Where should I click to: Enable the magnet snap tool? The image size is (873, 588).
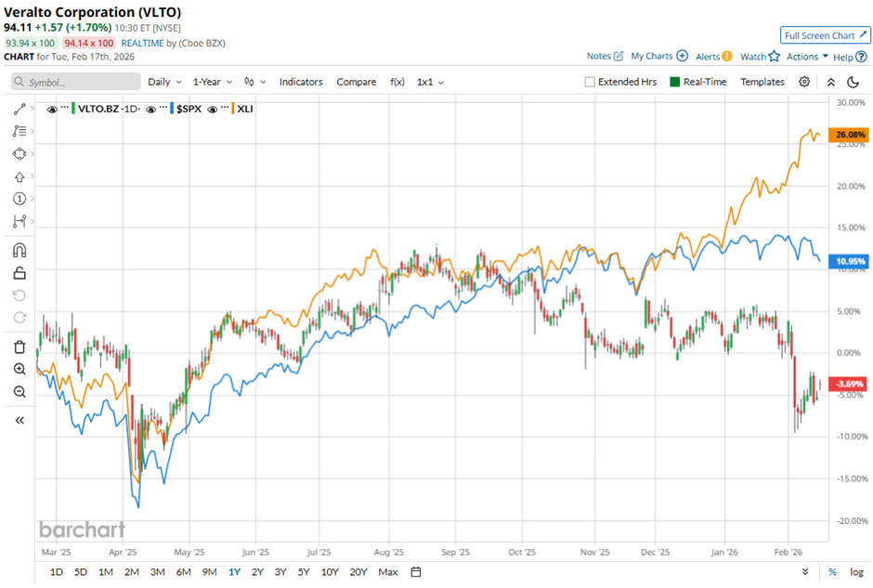click(19, 249)
